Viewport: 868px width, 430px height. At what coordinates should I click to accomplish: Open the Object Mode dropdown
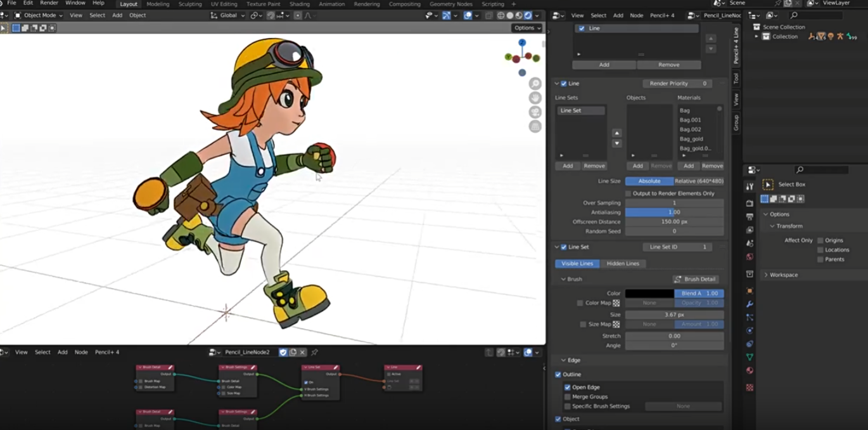pyautogui.click(x=39, y=15)
